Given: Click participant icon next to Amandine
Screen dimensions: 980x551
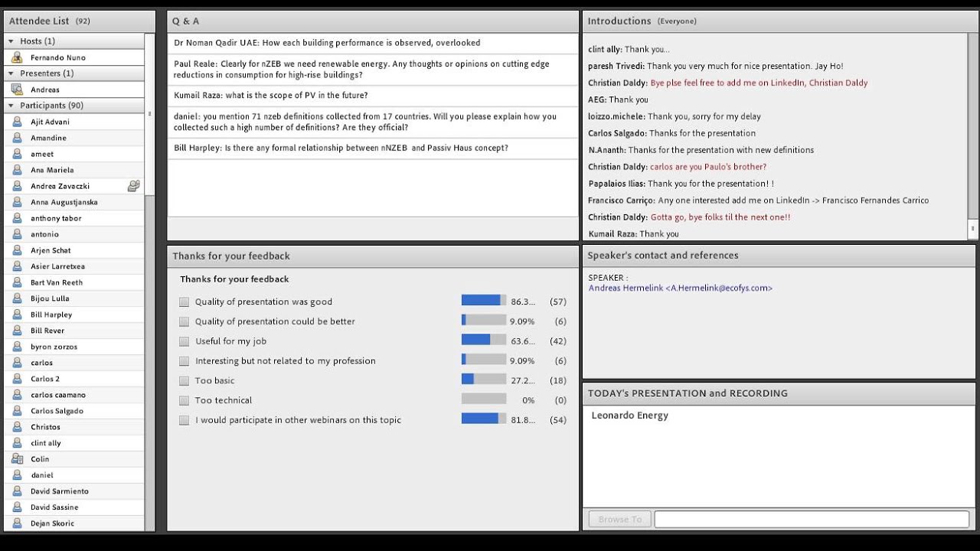Looking at the screenshot, I should point(17,138).
